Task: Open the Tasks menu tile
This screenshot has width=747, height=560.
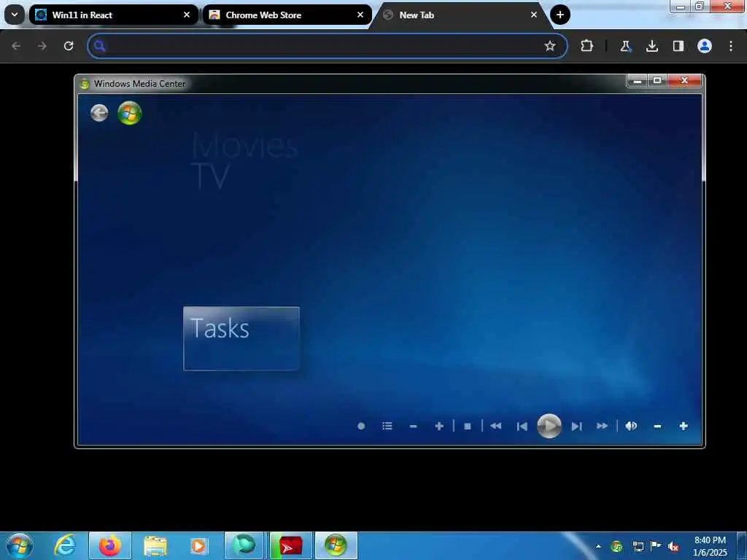Action: coord(241,338)
